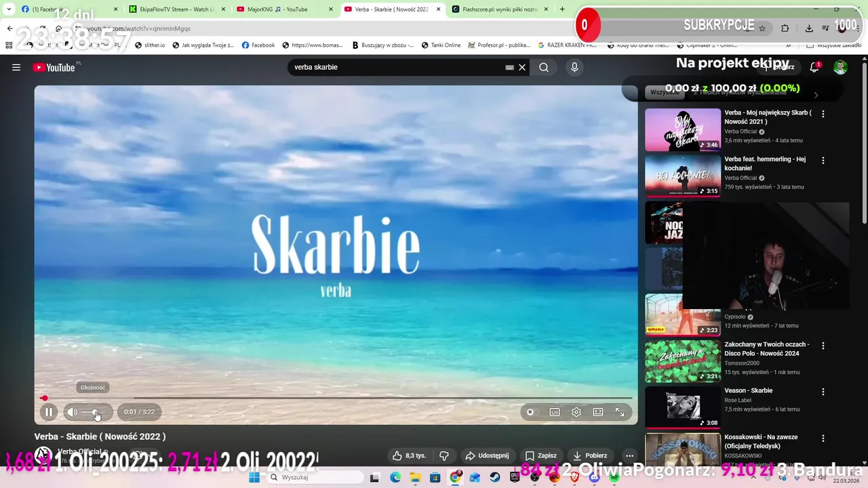Close the Flashscore.pl tab
The width and height of the screenshot is (868, 488).
pos(546,9)
